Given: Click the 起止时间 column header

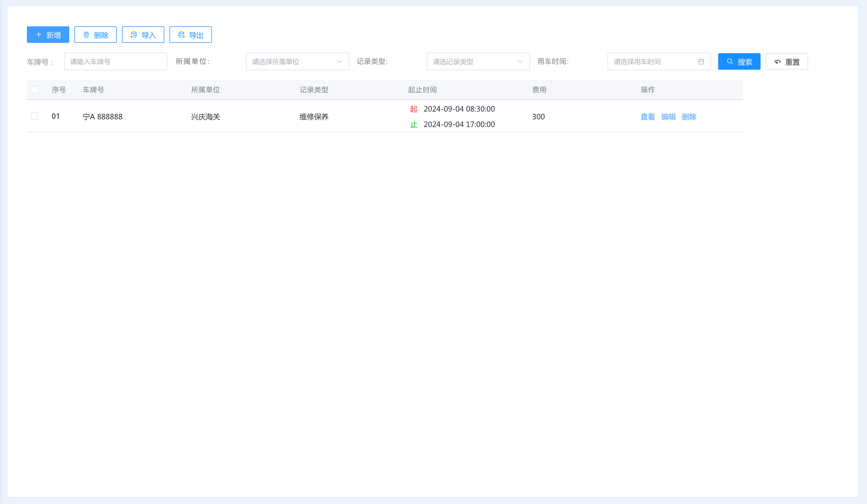Looking at the screenshot, I should tap(422, 90).
